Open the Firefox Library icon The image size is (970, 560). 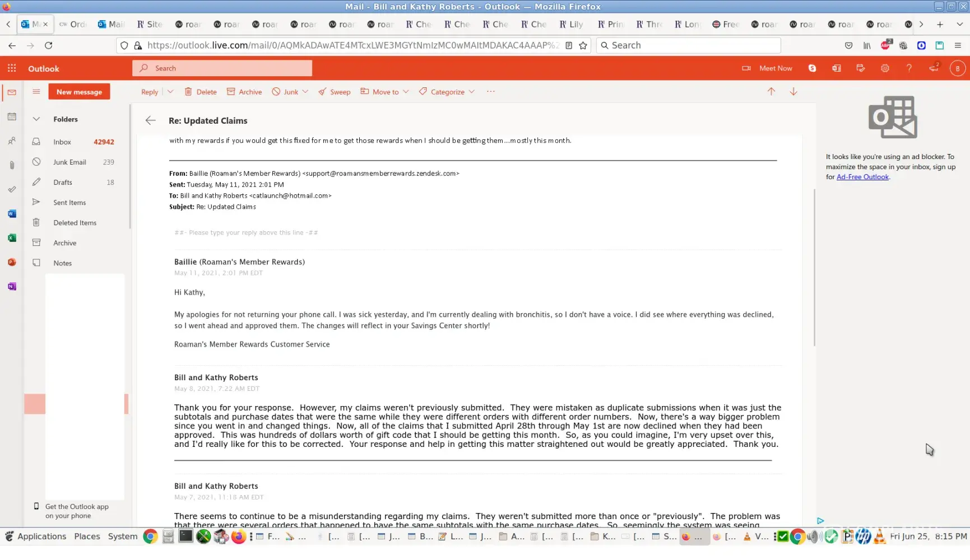pos(867,45)
